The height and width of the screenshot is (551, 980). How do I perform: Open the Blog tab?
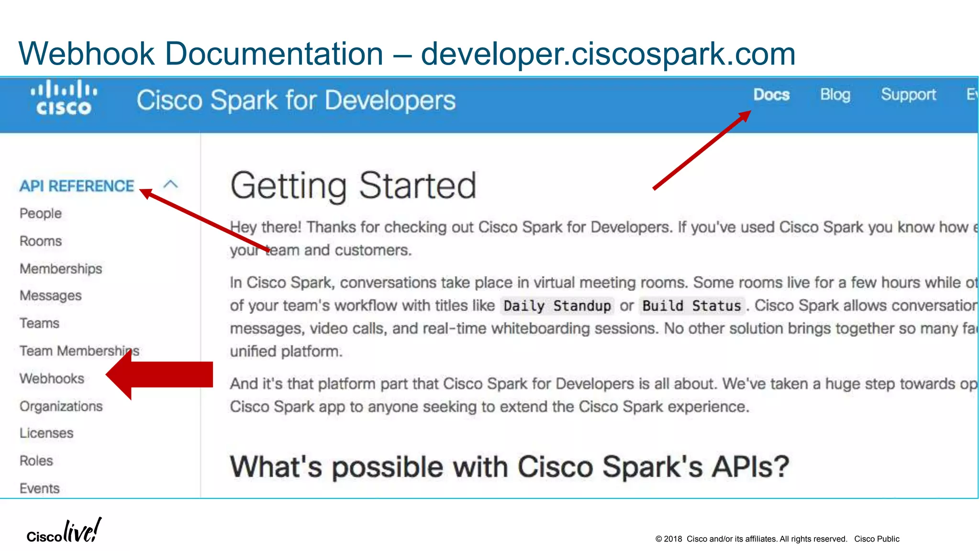click(835, 95)
